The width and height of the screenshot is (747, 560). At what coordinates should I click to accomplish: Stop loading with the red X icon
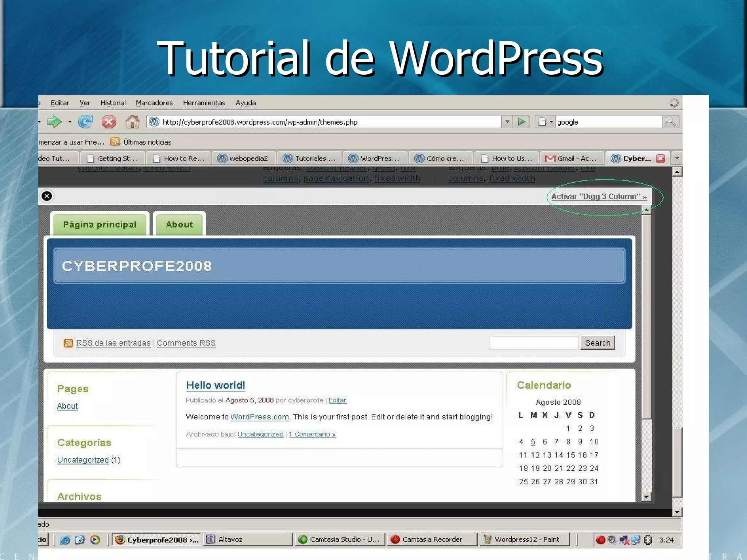[x=109, y=122]
